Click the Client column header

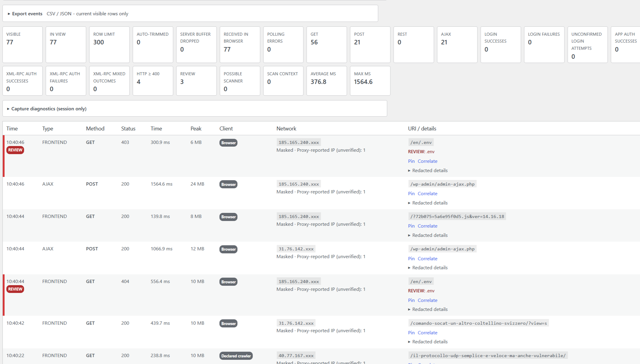226,128
